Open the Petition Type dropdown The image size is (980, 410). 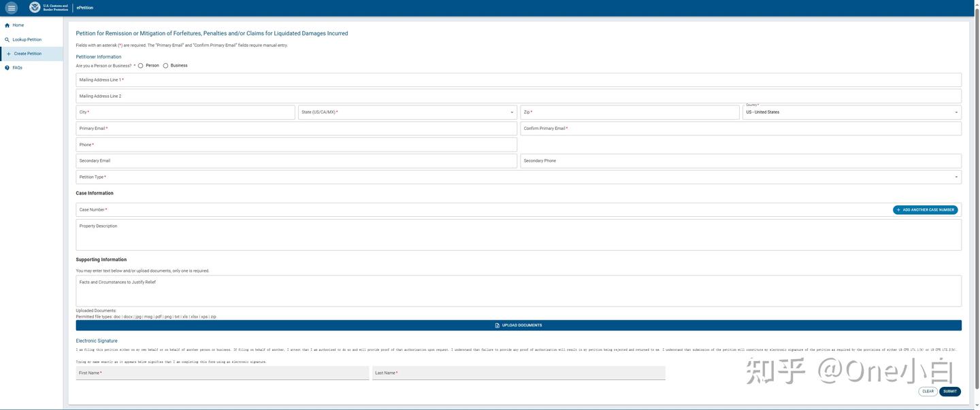[x=519, y=177]
